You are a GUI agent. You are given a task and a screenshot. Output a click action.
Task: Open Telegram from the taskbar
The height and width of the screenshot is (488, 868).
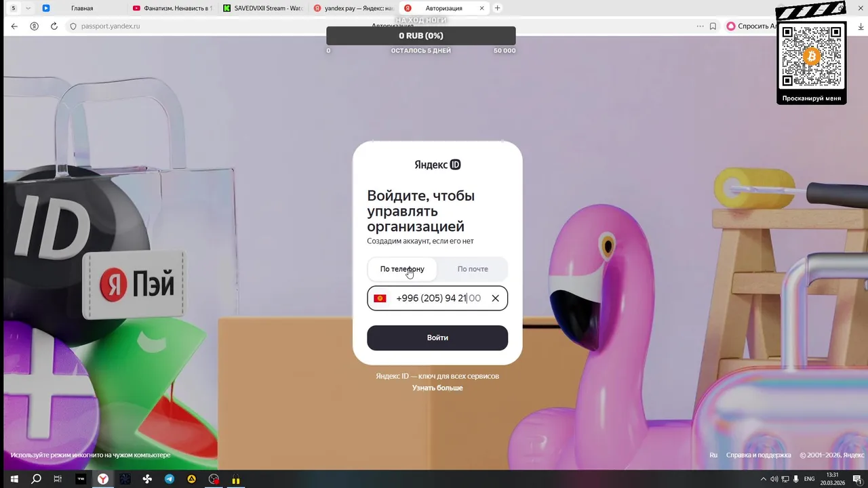point(170,479)
